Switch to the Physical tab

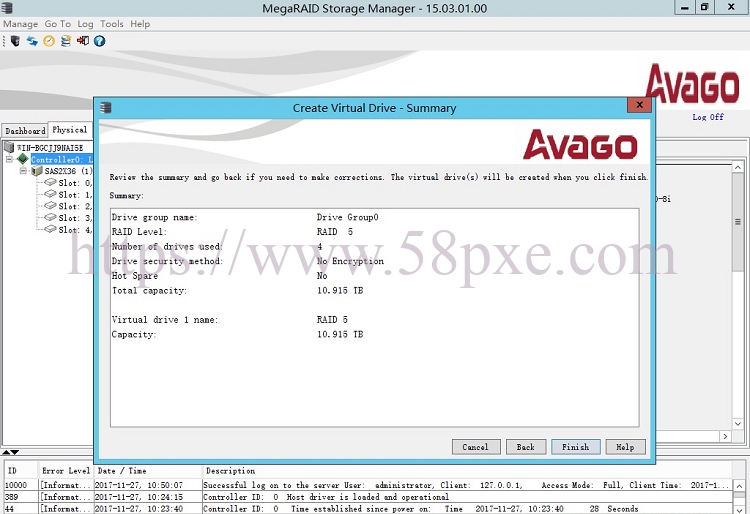70,130
